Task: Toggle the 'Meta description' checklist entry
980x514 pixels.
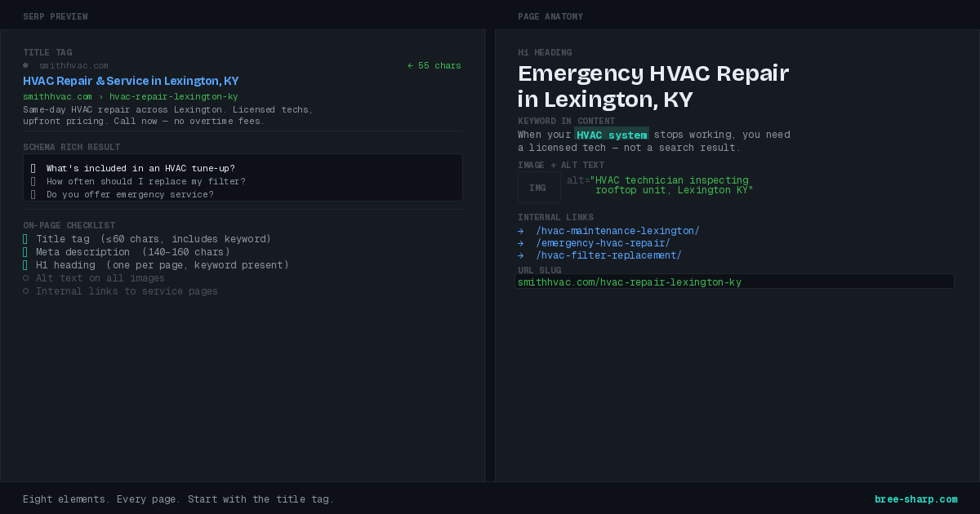Action: click(24, 252)
